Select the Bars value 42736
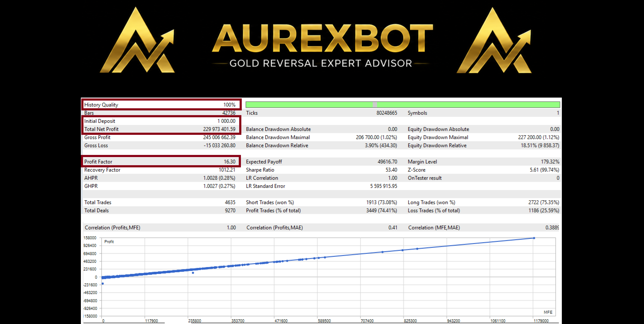This screenshot has height=324, width=644. (x=229, y=113)
